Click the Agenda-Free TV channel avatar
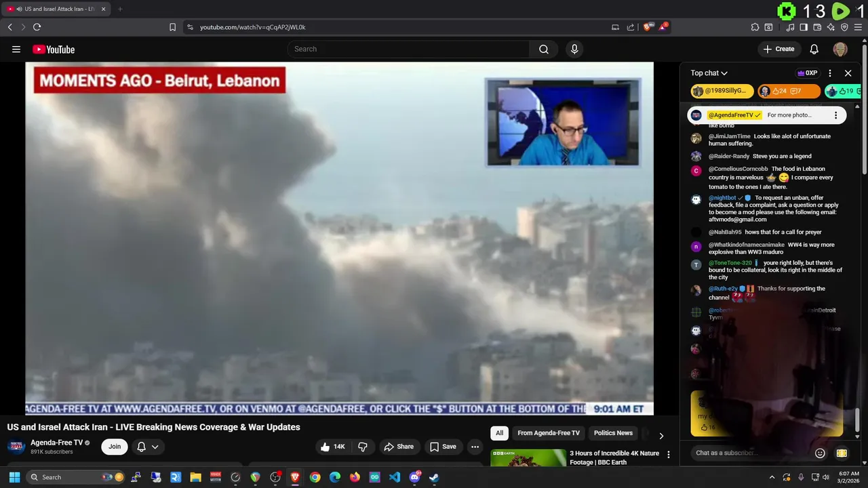 coord(16,447)
